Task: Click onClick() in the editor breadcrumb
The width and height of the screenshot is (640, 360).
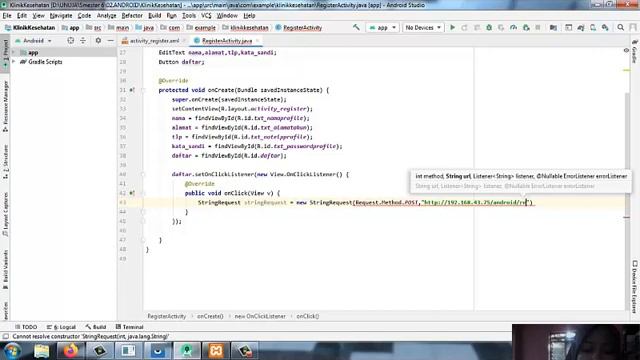Action: point(307,316)
